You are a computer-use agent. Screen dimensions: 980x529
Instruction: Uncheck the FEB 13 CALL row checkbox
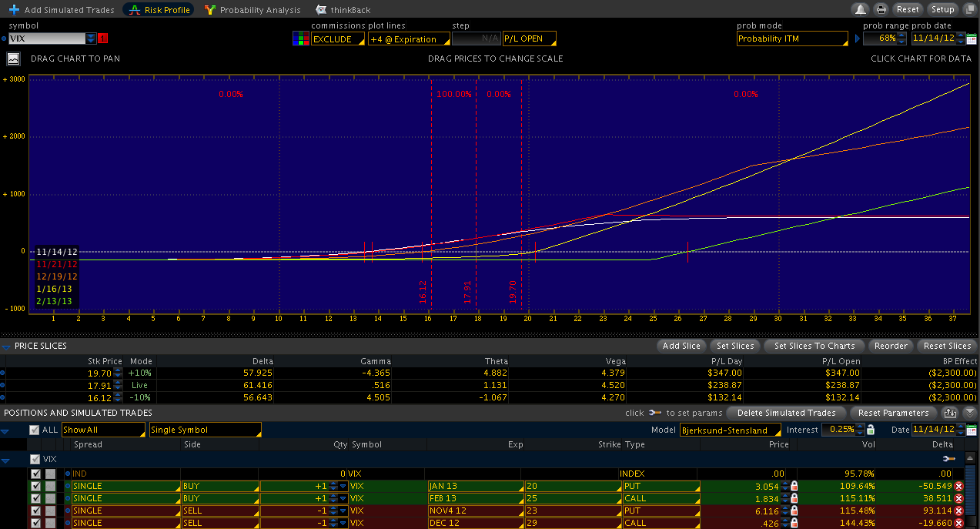click(36, 498)
